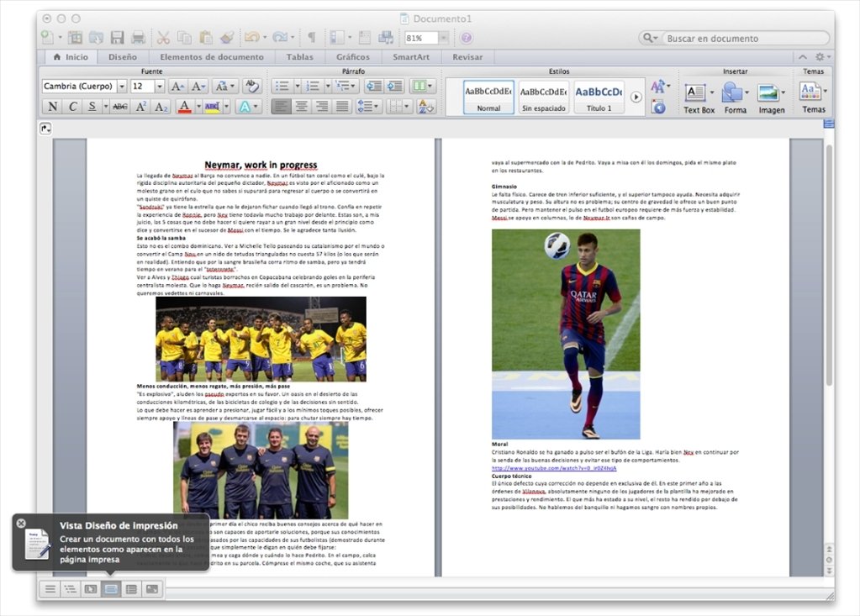
Task: Align text right
Action: tap(321, 107)
